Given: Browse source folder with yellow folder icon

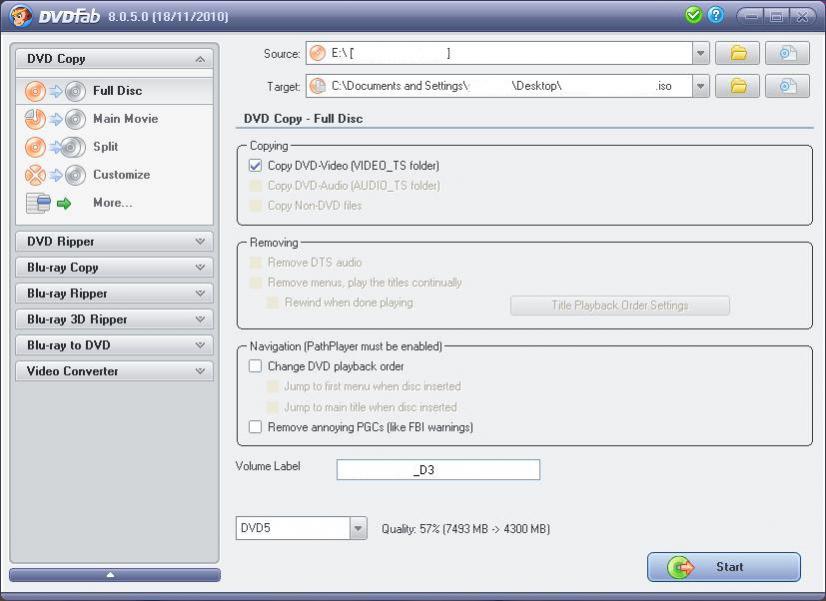Looking at the screenshot, I should pos(738,53).
